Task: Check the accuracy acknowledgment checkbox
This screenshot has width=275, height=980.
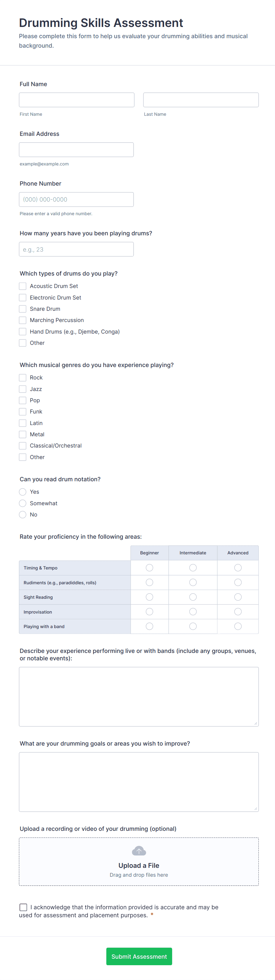Action: point(23,907)
